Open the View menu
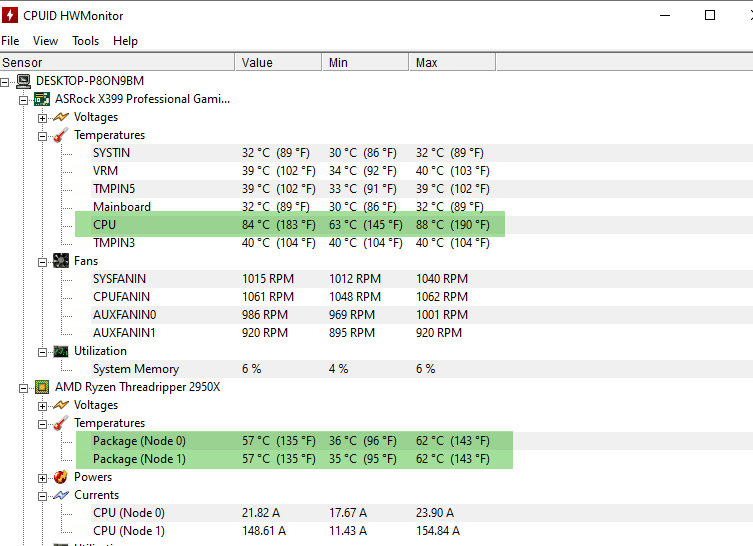The image size is (753, 546). click(x=45, y=41)
